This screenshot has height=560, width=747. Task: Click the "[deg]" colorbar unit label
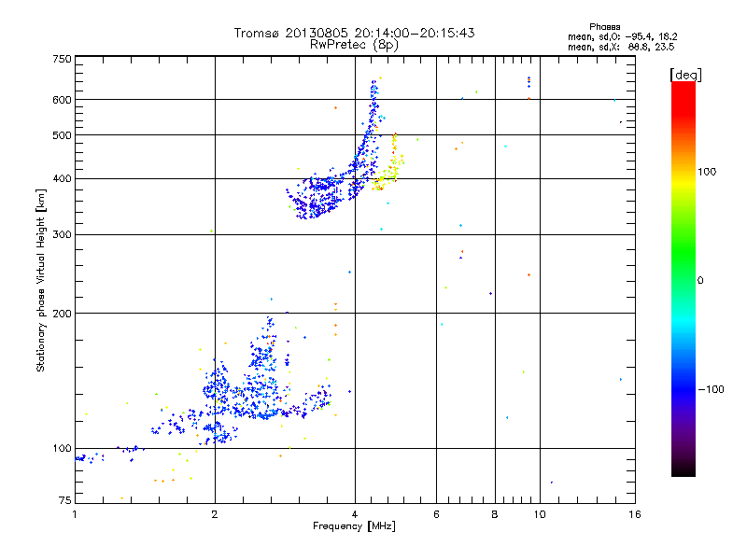click(685, 75)
